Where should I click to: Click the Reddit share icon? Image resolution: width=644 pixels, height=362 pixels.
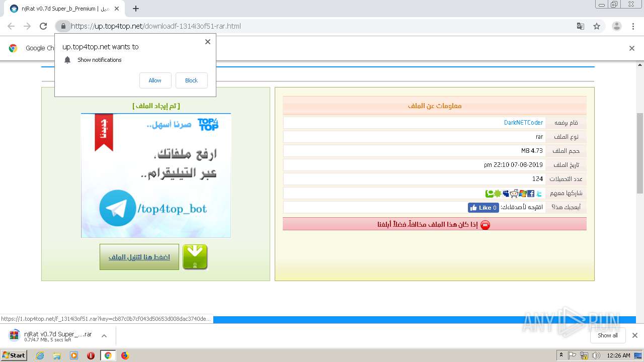tap(514, 194)
